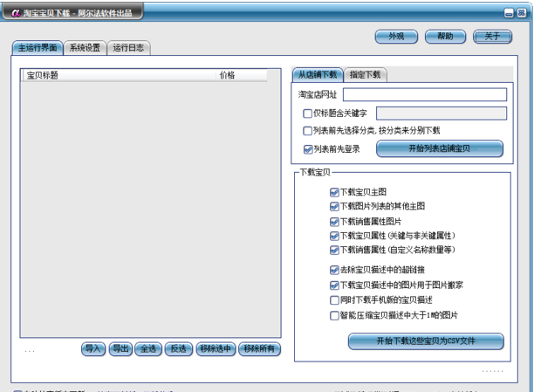Enable 仅标题含关键字 checkbox
Viewport: 534px width, 392px height.
pos(307,113)
